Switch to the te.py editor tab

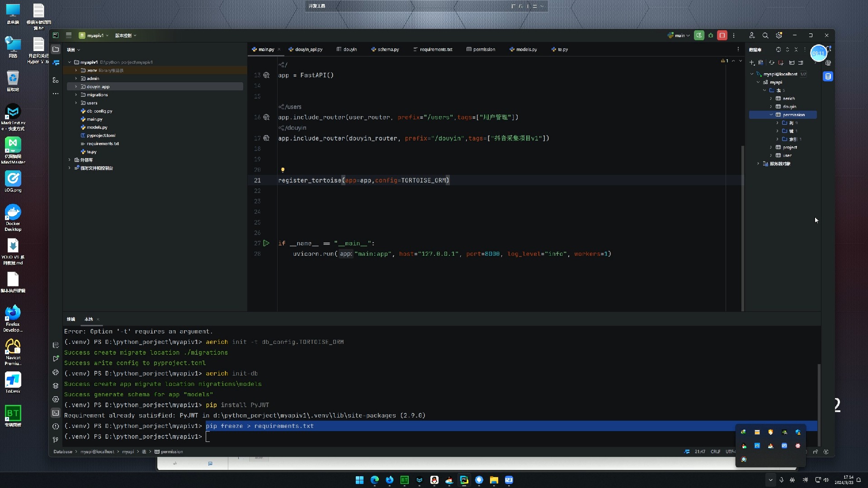point(560,50)
